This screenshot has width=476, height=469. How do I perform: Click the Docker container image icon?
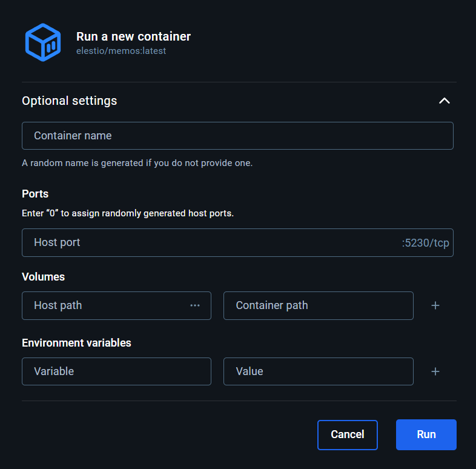click(x=42, y=42)
